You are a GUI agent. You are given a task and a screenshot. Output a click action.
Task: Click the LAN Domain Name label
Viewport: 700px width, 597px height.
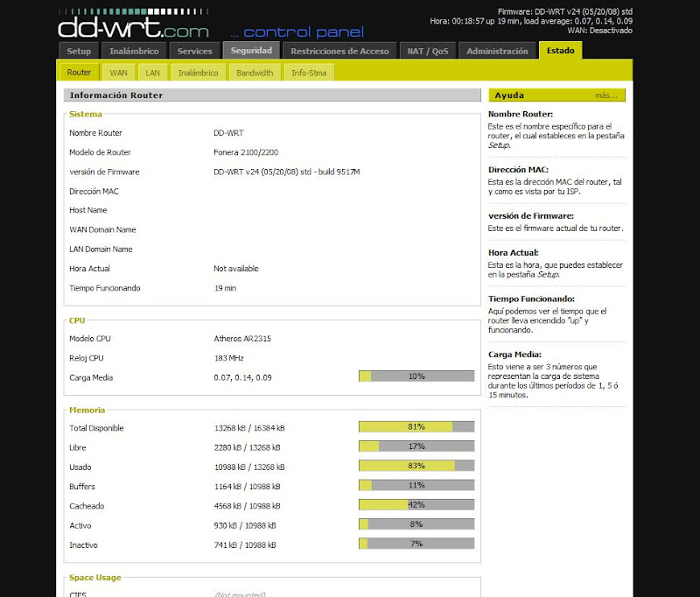click(x=101, y=249)
